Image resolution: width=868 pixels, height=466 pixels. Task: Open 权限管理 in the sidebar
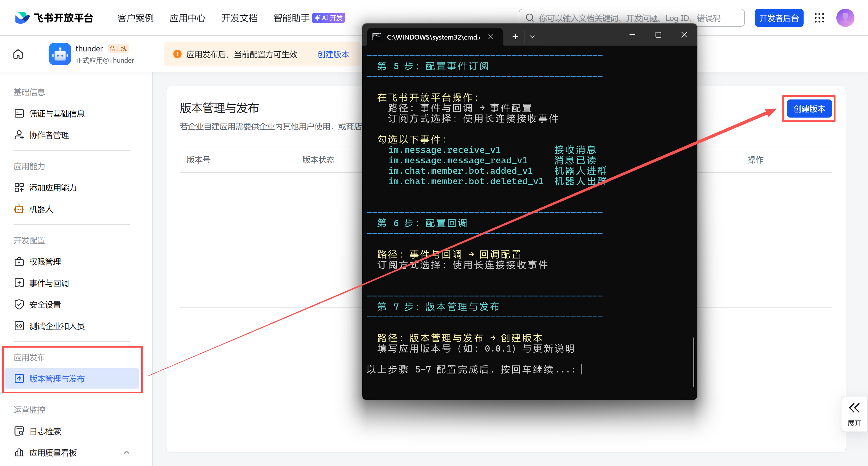click(45, 262)
